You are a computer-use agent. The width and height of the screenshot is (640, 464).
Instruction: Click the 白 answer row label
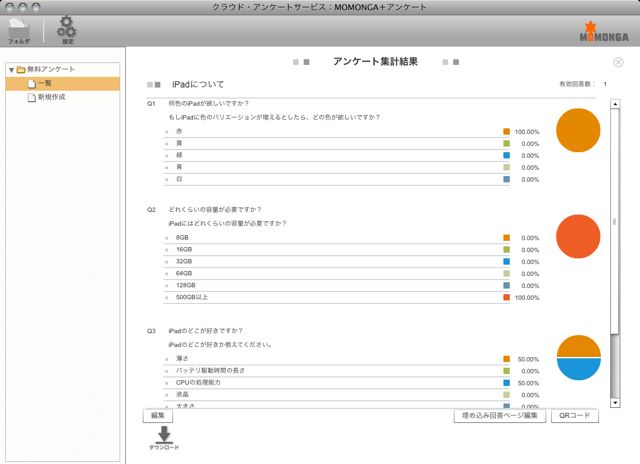tap(179, 179)
